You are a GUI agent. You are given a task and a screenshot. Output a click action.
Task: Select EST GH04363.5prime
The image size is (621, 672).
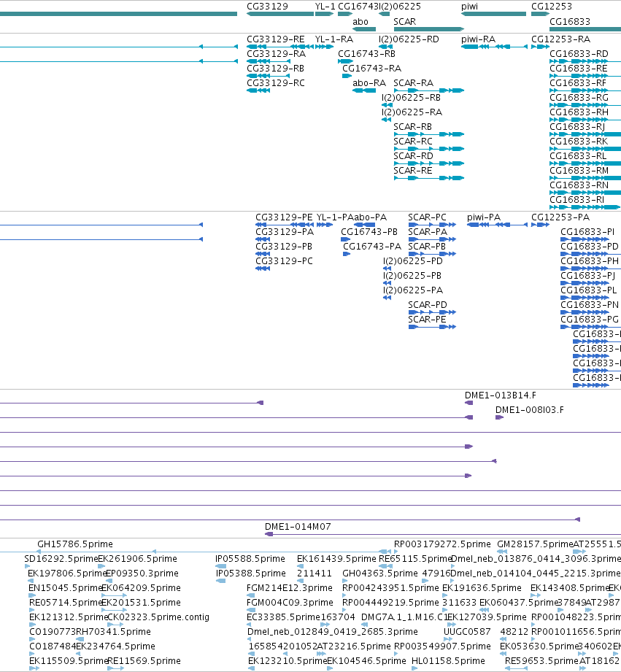(380, 573)
